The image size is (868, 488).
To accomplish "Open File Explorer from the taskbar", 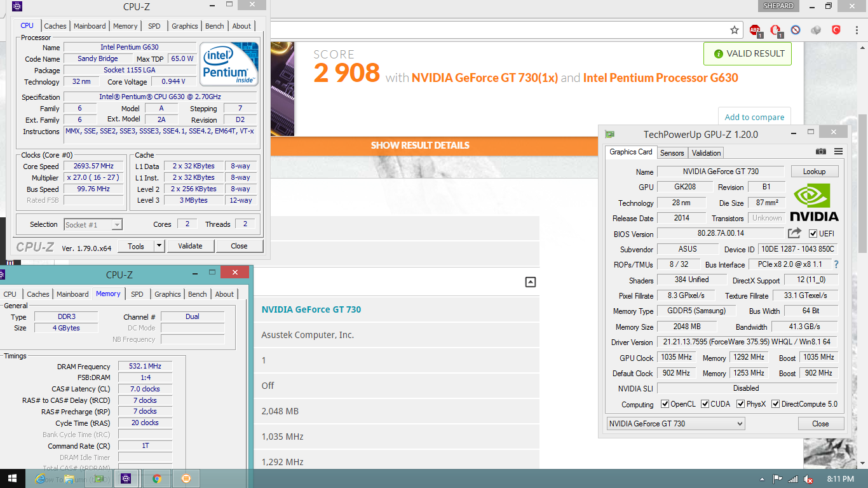I will tap(69, 478).
